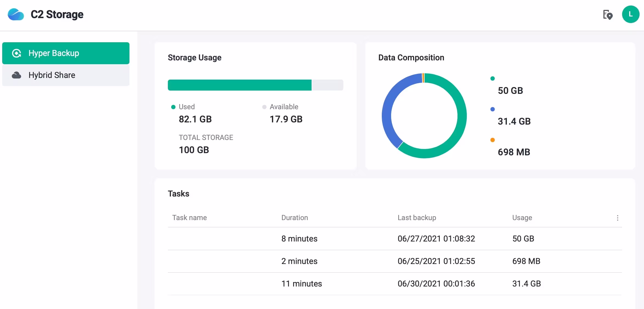Sort by the Duration column header
Screen dimensions: 644x309
pyautogui.click(x=295, y=218)
